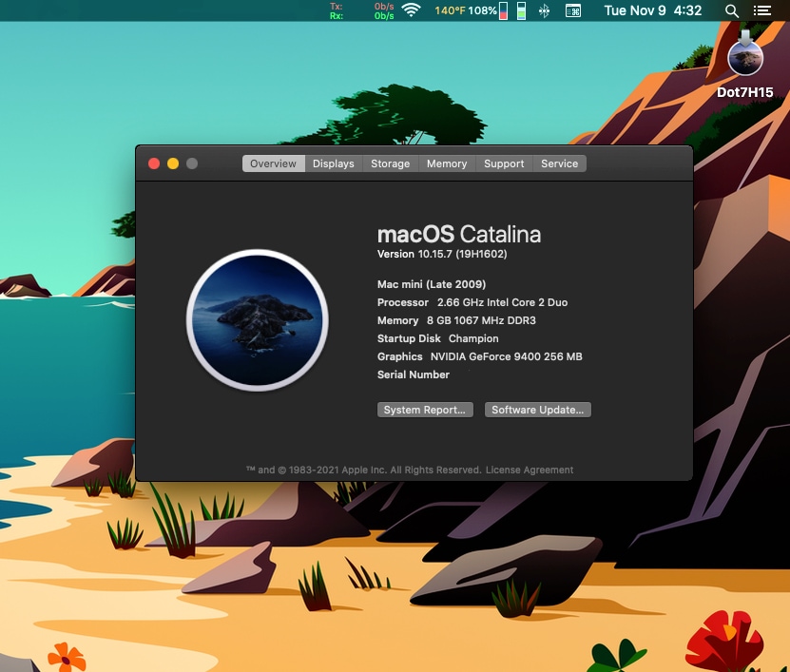Image resolution: width=790 pixels, height=672 pixels.
Task: Open the Dot7H15 installer desktop icon
Action: (x=744, y=60)
